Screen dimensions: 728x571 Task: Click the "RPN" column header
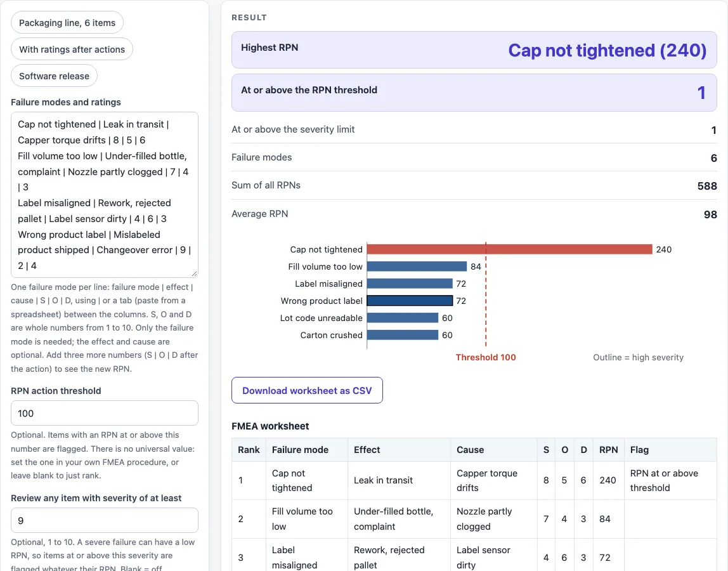pyautogui.click(x=608, y=450)
